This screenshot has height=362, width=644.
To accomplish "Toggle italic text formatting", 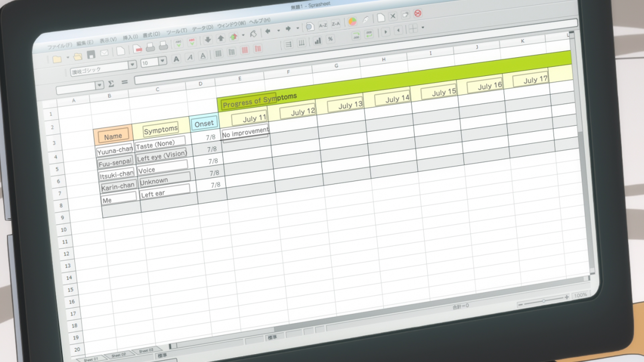I will pyautogui.click(x=190, y=58).
